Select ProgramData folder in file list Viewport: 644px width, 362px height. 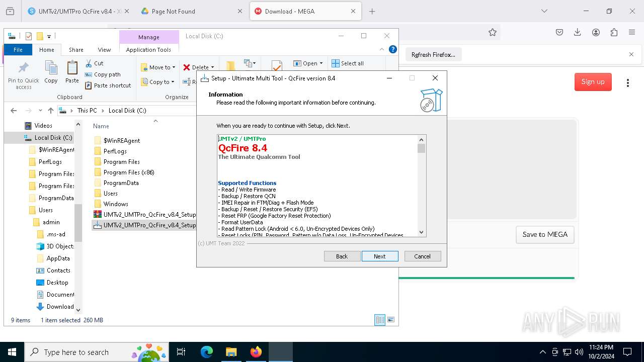pos(121,183)
